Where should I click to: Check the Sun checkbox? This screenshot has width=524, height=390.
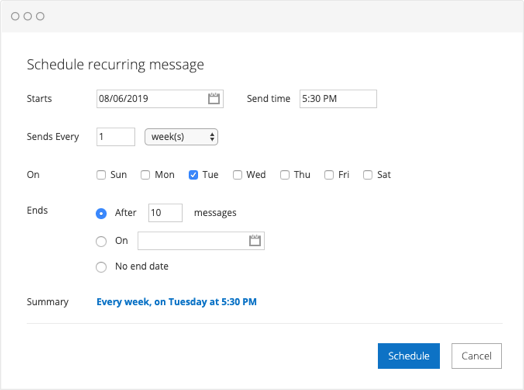click(101, 175)
